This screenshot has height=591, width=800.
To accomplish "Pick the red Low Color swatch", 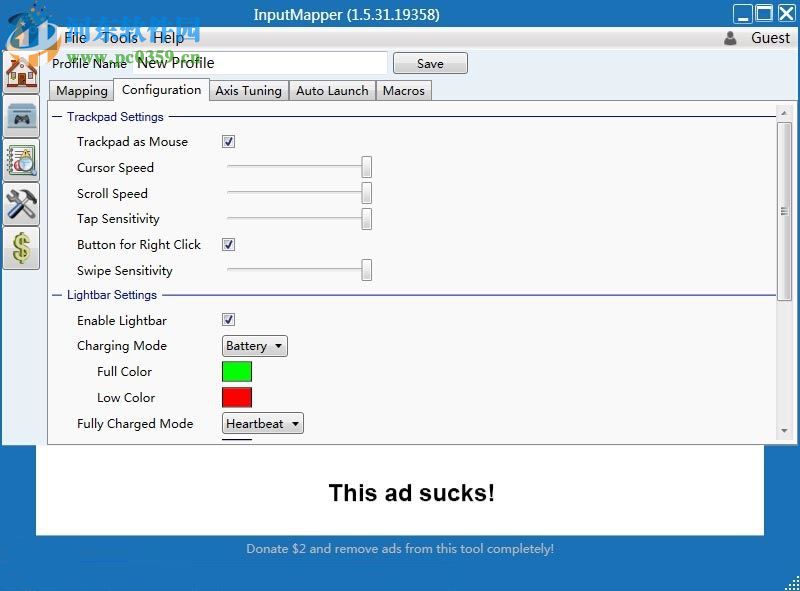I will (x=237, y=397).
